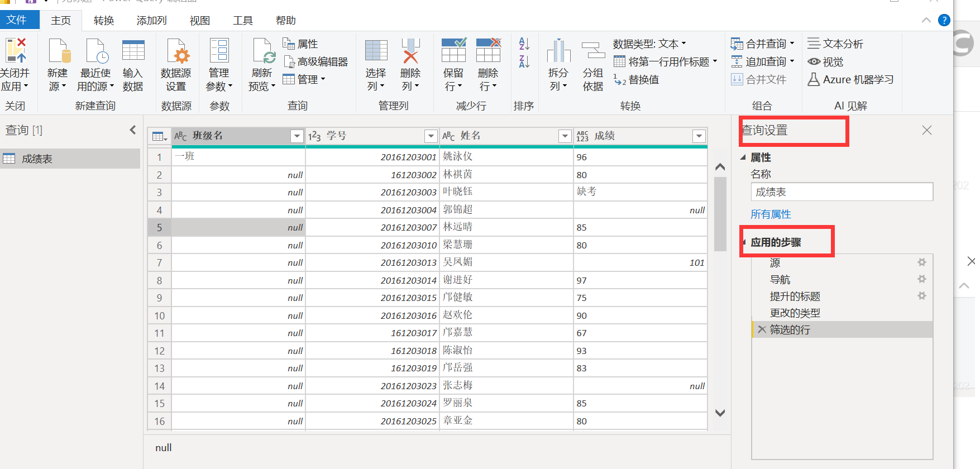Open the 学号 column filter dropdown
Screen dimensions: 980x469
point(431,136)
